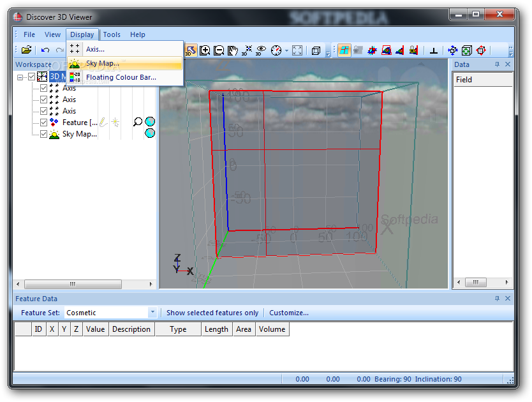Image resolution: width=532 pixels, height=402 pixels.
Task: Click the Workspace horizontal scrollbar thumb
Action: [x=73, y=284]
